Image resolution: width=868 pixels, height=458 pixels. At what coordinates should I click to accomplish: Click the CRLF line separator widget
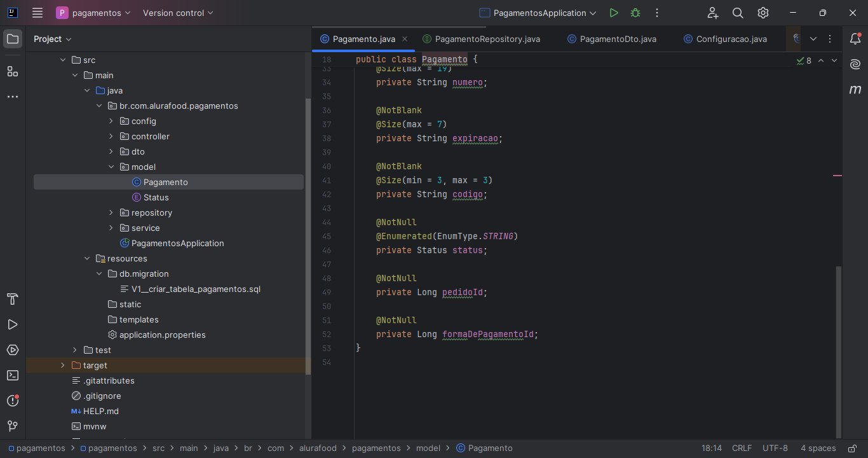pos(742,448)
